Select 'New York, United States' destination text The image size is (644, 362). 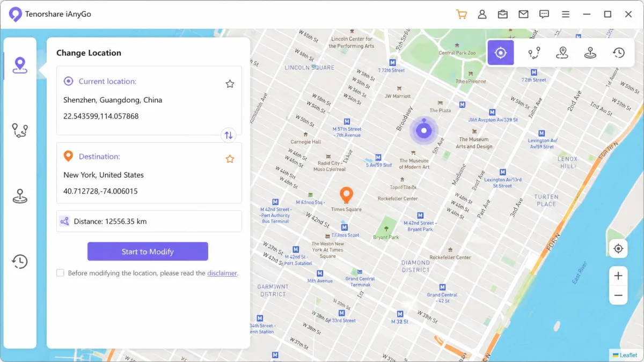tap(104, 175)
